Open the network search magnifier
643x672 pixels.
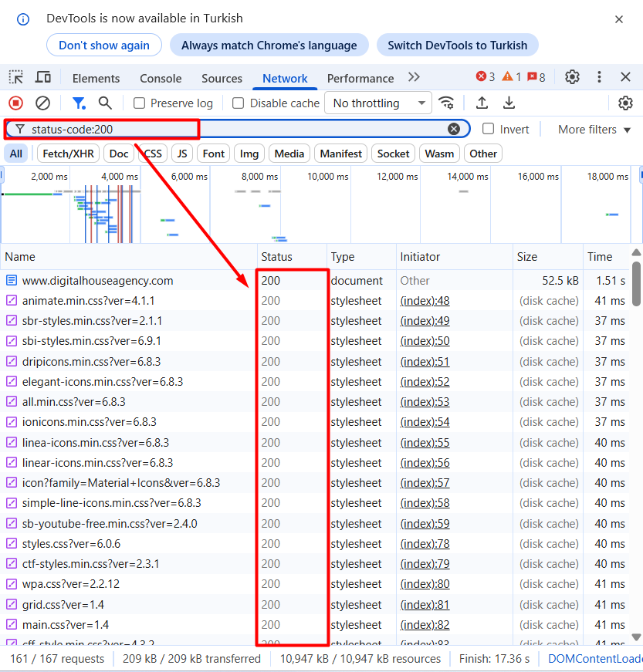pyautogui.click(x=105, y=103)
